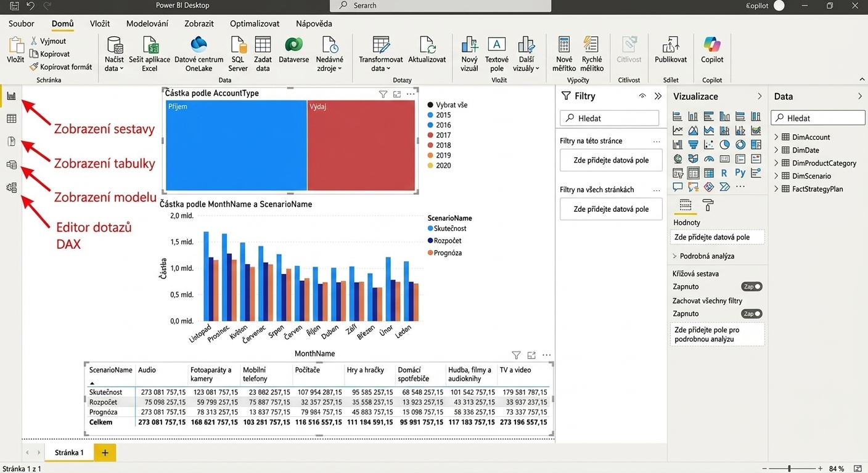
Task: Select year 2016 in the slicer
Action: click(x=440, y=125)
